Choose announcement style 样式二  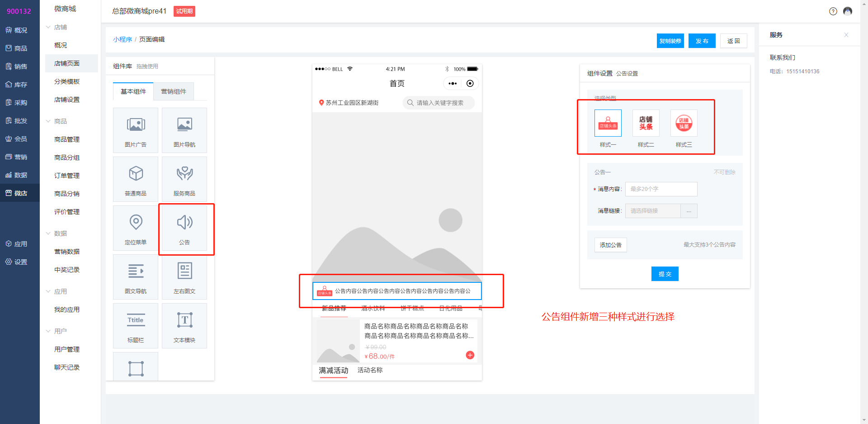[x=646, y=123]
